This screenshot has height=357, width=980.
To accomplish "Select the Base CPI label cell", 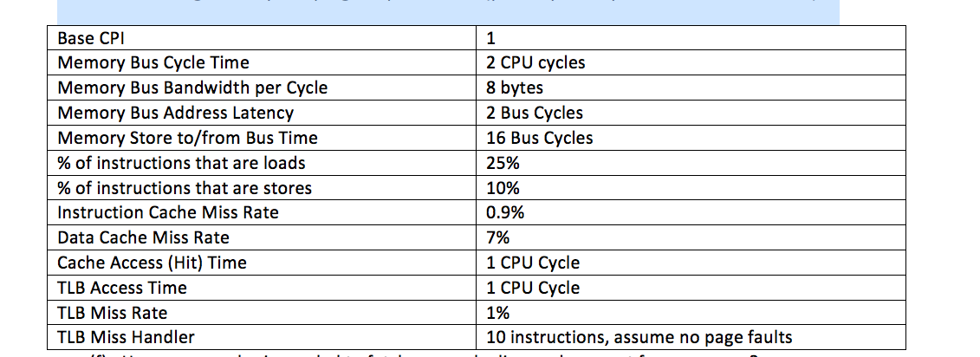I will [262, 37].
